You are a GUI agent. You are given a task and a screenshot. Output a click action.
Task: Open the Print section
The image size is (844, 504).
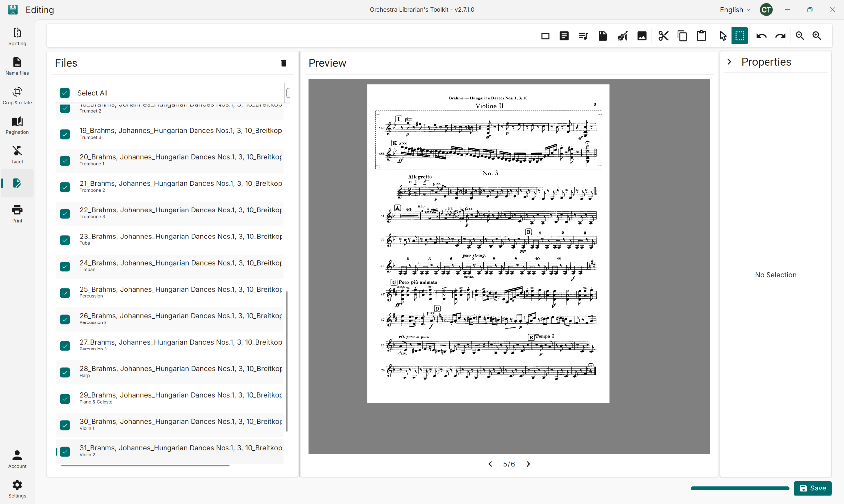[17, 214]
